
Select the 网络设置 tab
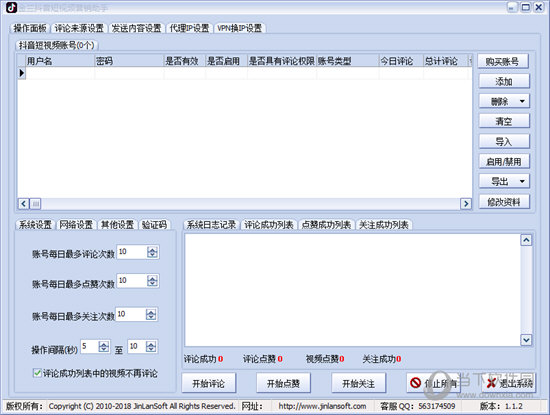(76, 225)
